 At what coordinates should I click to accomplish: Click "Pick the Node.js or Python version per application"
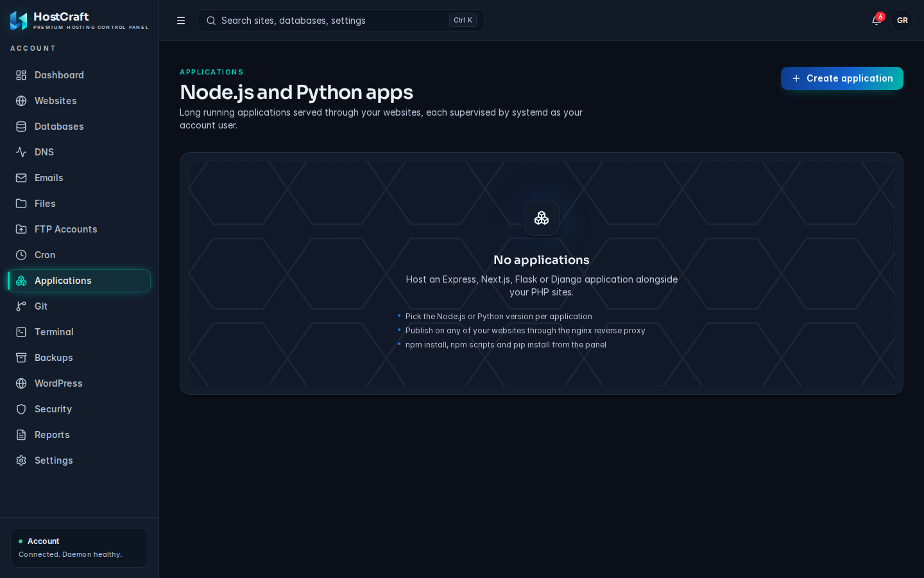pyautogui.click(x=499, y=317)
